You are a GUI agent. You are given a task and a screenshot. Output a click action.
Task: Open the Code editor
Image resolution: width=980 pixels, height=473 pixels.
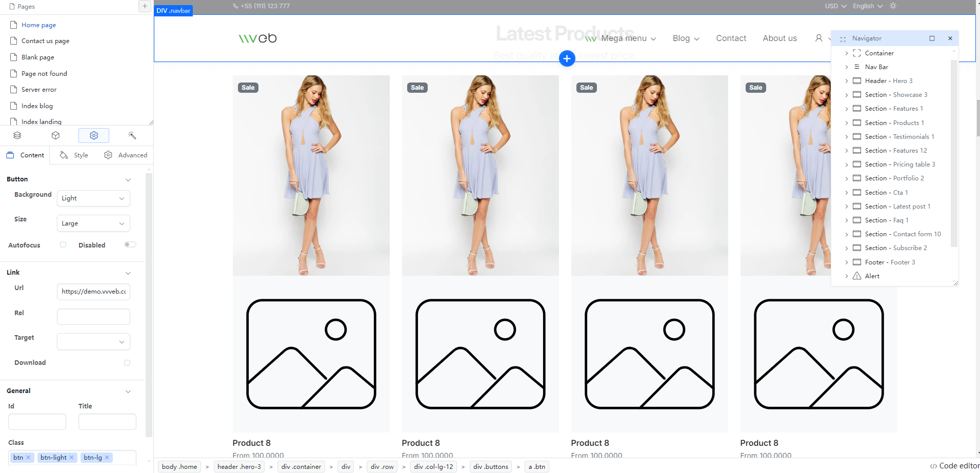954,466
